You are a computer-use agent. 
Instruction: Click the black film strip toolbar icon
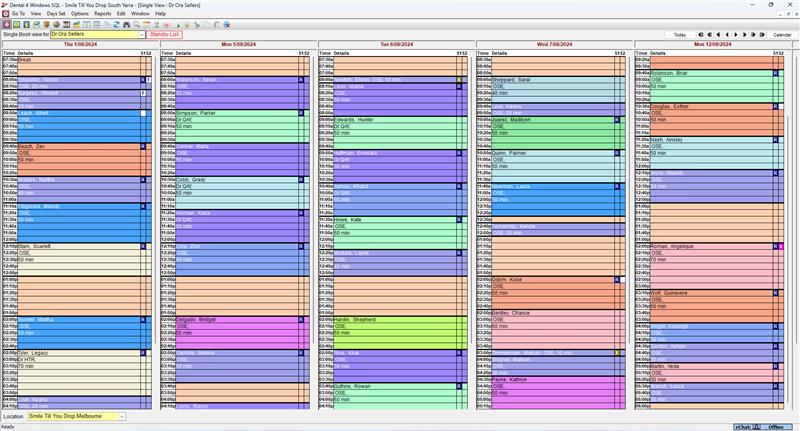coord(66,24)
